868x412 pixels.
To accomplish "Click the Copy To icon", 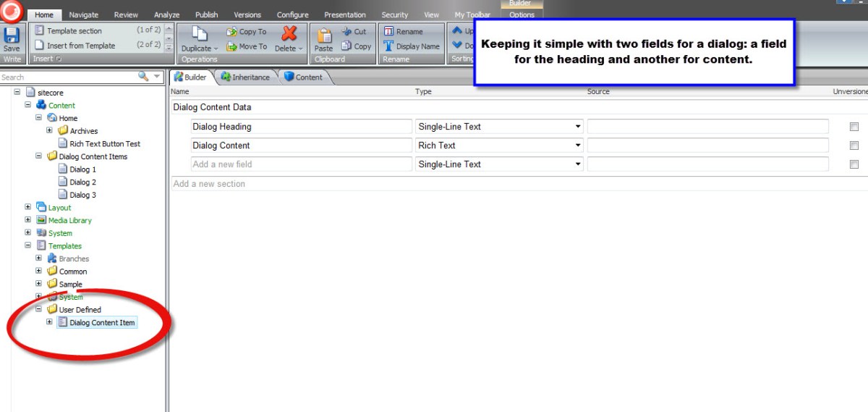I will [x=231, y=32].
